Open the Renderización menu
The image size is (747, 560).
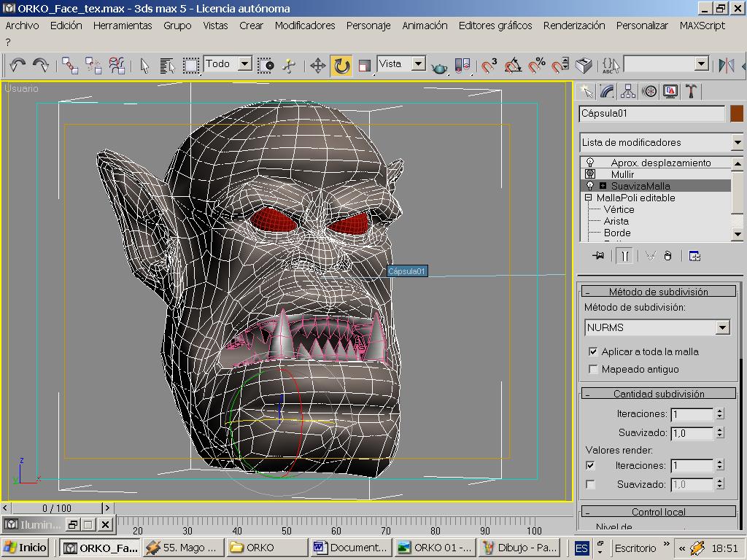574,26
